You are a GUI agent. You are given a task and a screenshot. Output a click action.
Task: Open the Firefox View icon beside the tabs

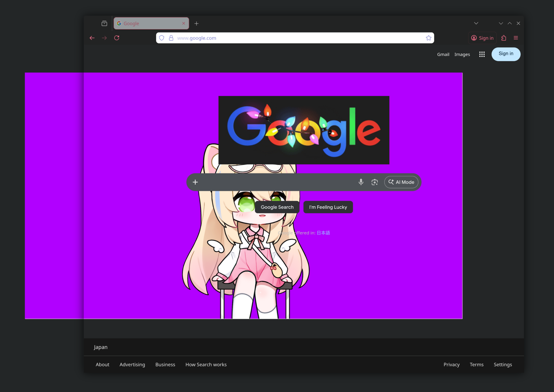[104, 23]
